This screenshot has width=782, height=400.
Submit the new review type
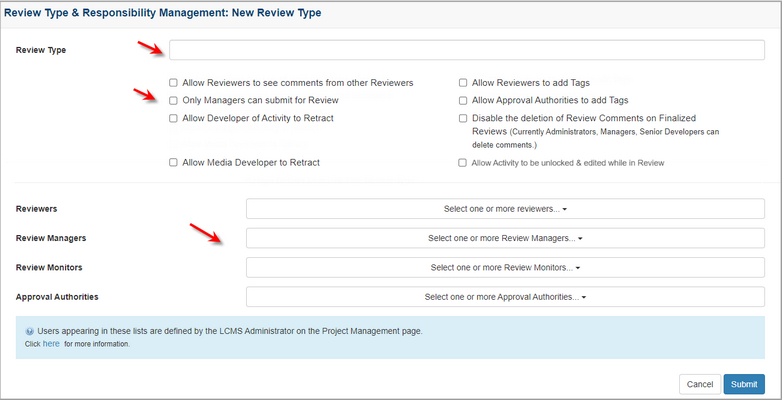(x=744, y=384)
